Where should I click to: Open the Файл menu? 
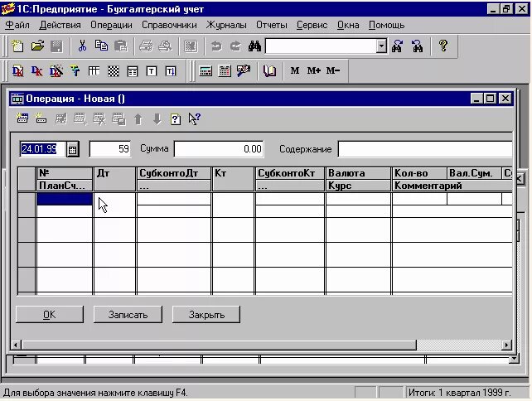click(x=17, y=25)
